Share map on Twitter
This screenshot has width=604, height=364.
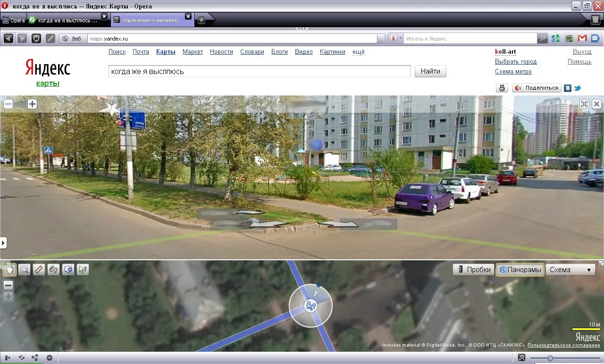coord(577,88)
